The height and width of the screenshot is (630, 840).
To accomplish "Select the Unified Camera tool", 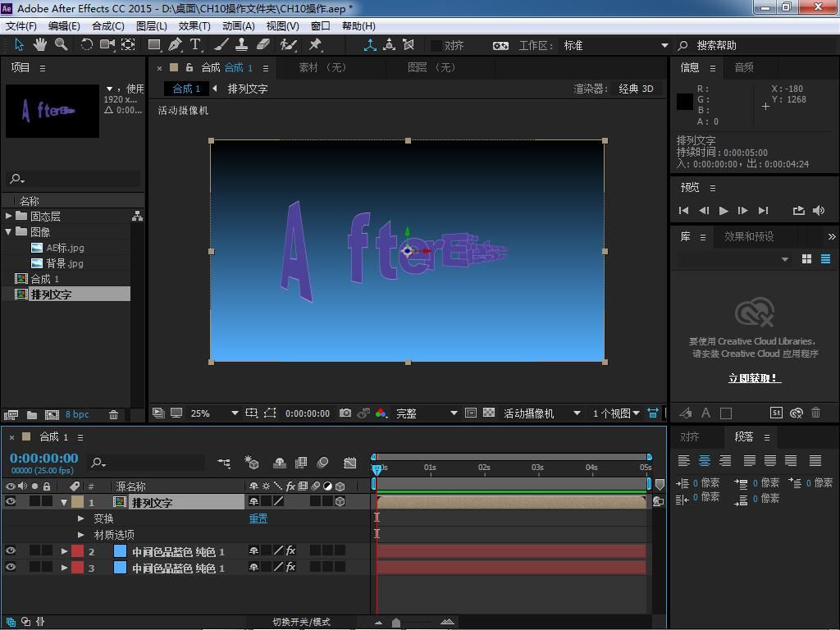I will 107,45.
